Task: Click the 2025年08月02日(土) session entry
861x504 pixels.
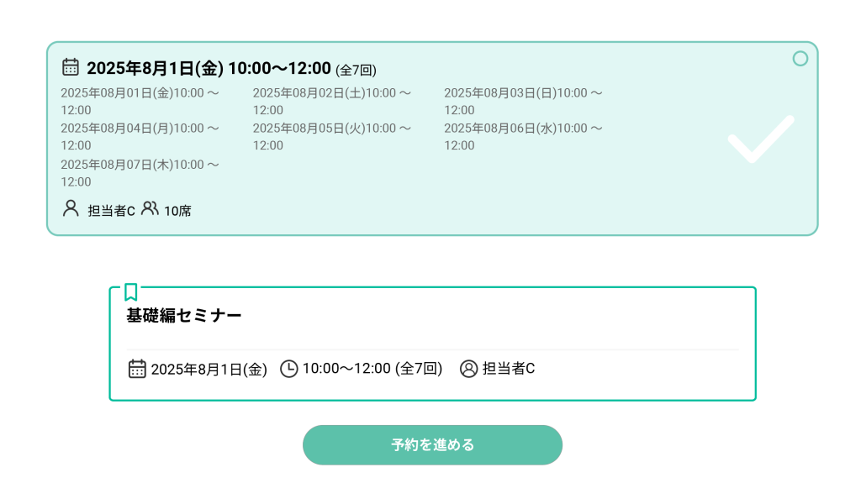Action: (332, 102)
